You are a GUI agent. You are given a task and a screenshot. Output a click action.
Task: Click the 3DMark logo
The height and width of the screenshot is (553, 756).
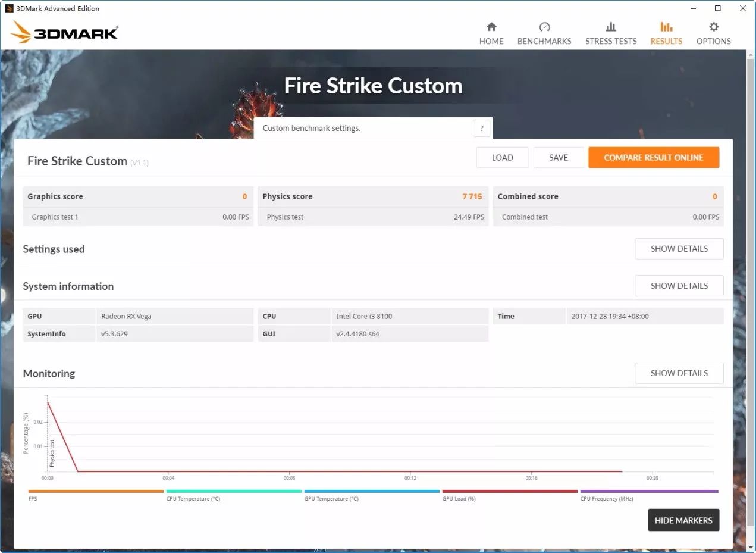click(x=64, y=32)
